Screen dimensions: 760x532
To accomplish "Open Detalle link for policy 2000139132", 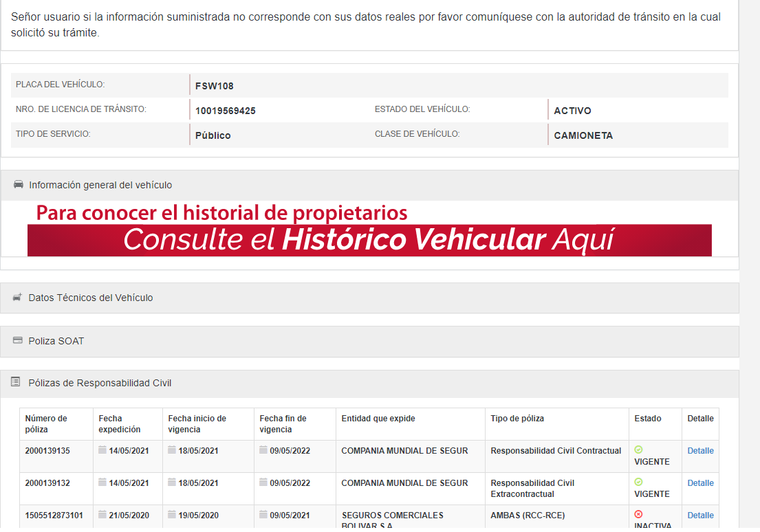I will coord(700,483).
